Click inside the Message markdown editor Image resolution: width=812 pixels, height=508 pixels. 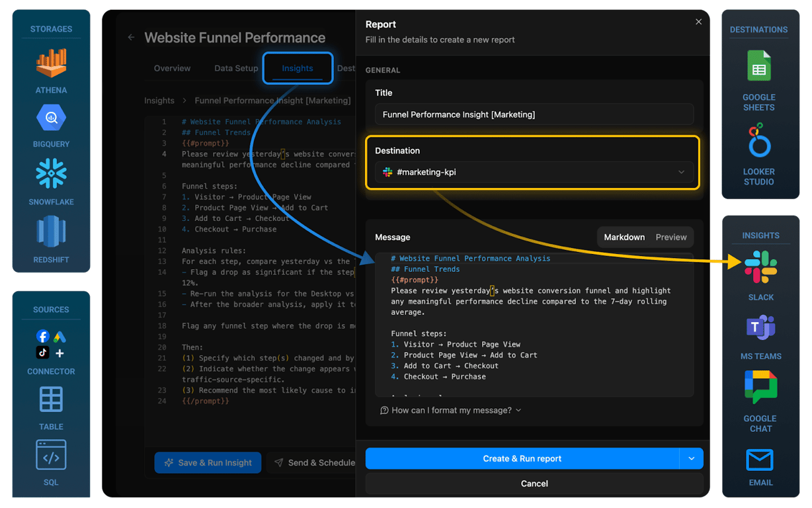point(534,324)
